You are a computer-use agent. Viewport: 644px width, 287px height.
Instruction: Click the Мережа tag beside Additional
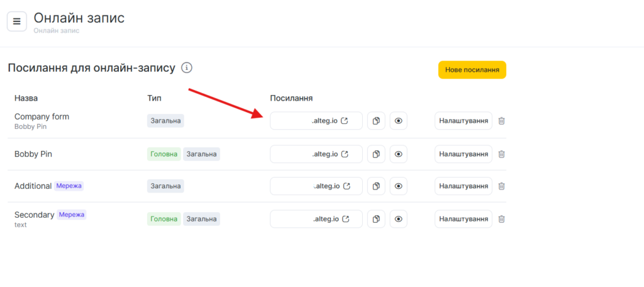click(x=69, y=186)
